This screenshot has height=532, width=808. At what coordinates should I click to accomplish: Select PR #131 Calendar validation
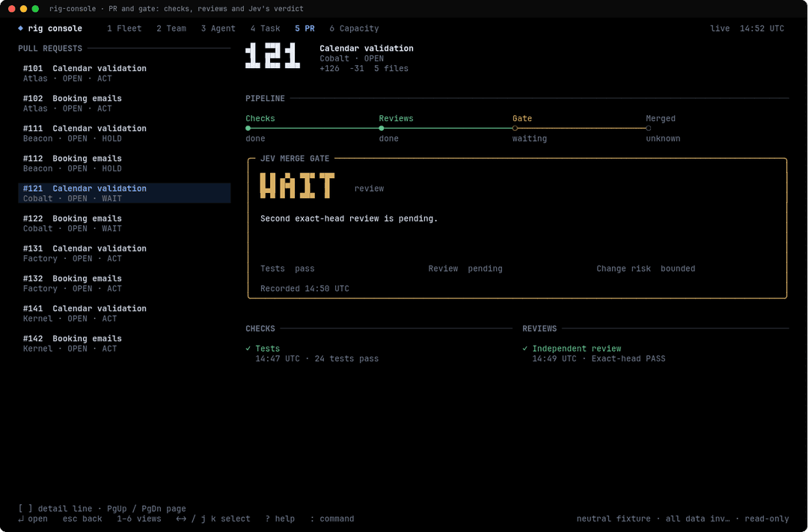point(124,253)
